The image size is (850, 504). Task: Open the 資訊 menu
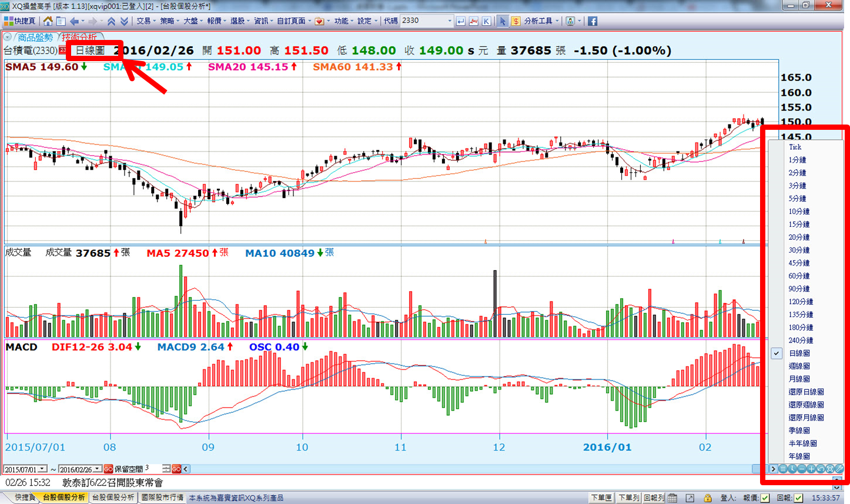tap(263, 21)
